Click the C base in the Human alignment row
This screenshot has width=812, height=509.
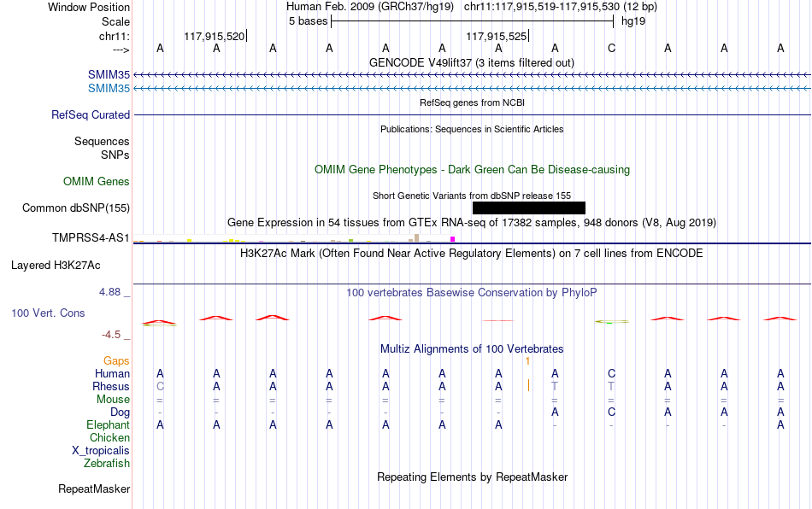coord(612,373)
